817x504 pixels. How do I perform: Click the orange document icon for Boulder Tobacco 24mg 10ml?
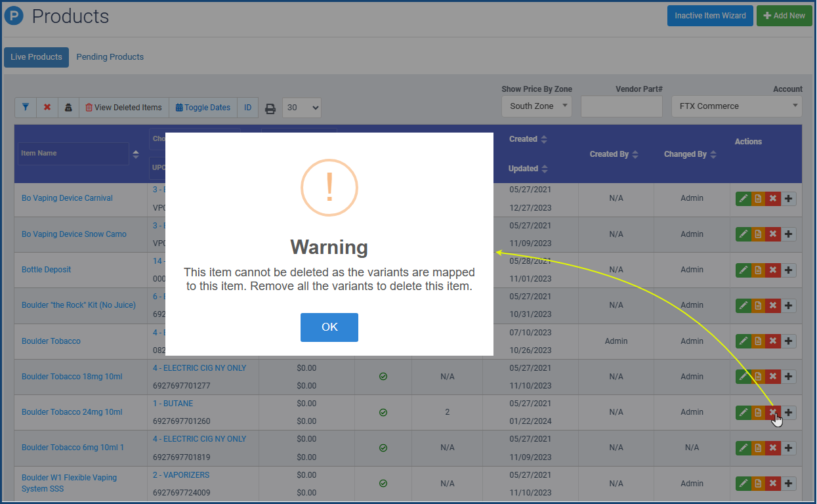point(758,412)
